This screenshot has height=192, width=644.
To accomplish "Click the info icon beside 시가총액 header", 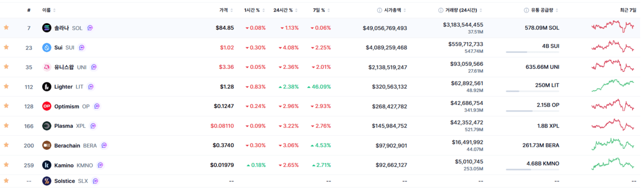I will (379, 10).
